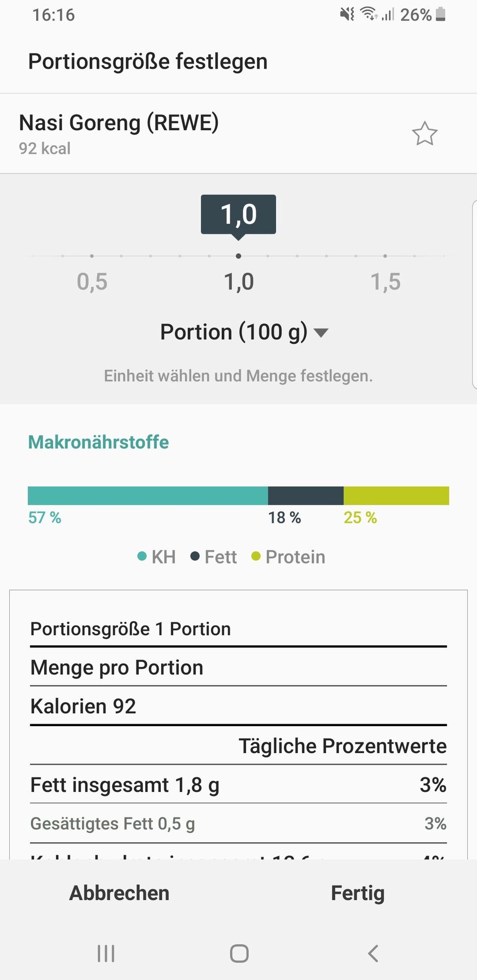Click the dropdown arrow beside Portion (100 g)
The image size is (477, 980).
pyautogui.click(x=321, y=333)
